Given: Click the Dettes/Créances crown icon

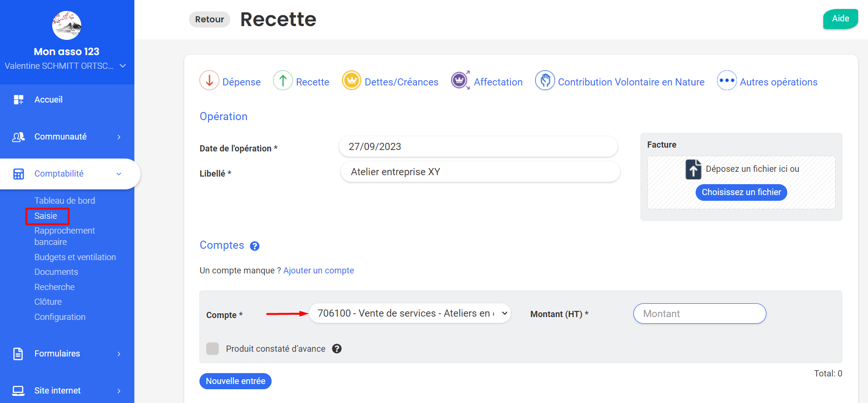Looking at the screenshot, I should click(x=352, y=81).
